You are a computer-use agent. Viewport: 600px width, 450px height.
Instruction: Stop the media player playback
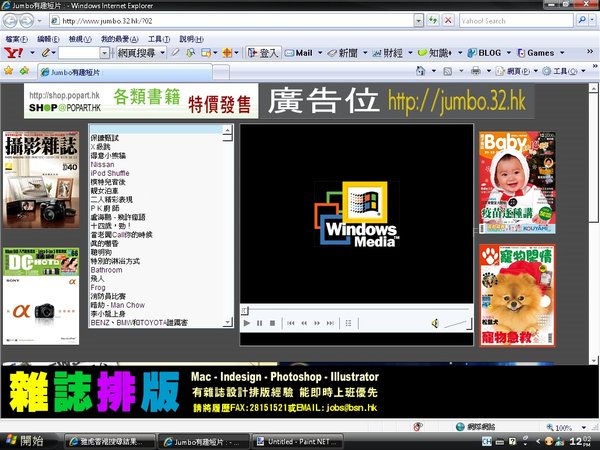(x=272, y=323)
